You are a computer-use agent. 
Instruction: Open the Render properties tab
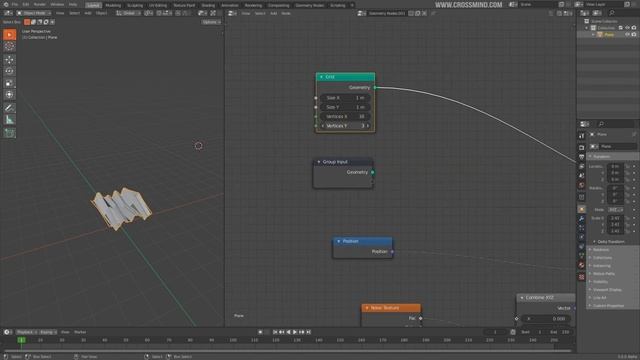point(582,147)
